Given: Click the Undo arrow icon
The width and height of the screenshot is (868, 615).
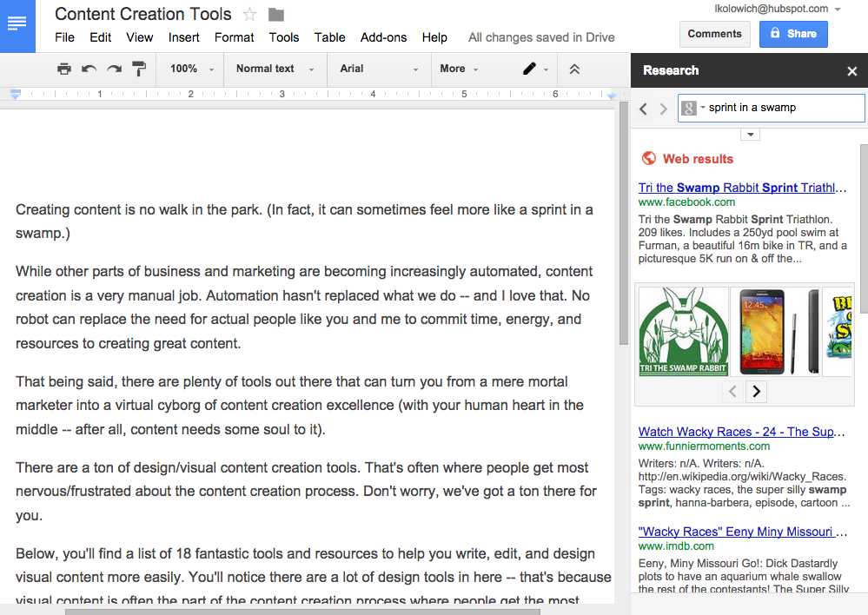Looking at the screenshot, I should point(89,69).
